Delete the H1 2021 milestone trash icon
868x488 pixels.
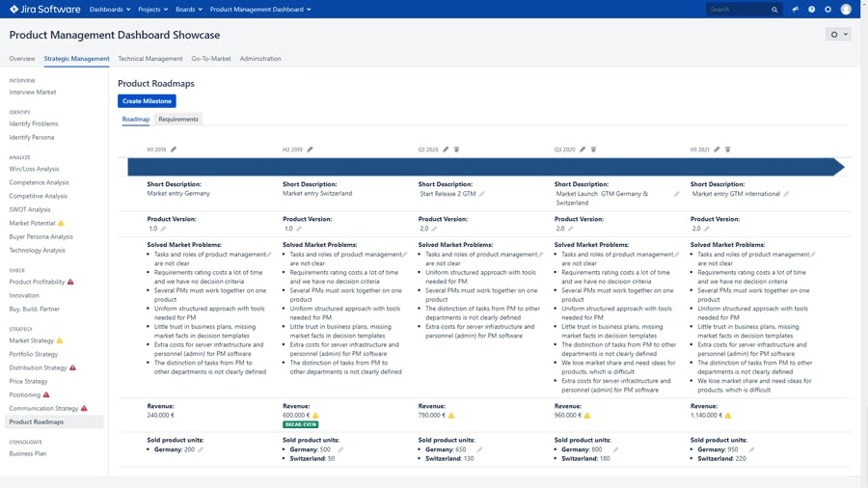tap(728, 149)
